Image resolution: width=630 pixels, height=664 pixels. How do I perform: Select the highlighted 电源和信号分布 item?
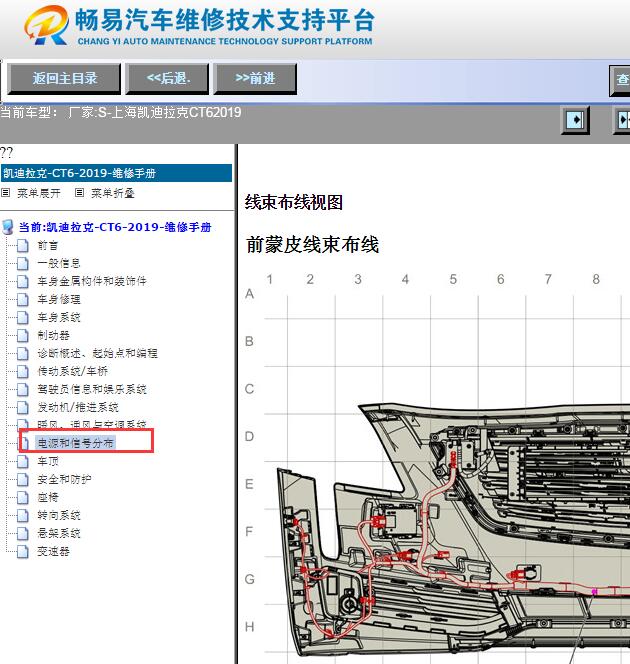click(x=75, y=443)
